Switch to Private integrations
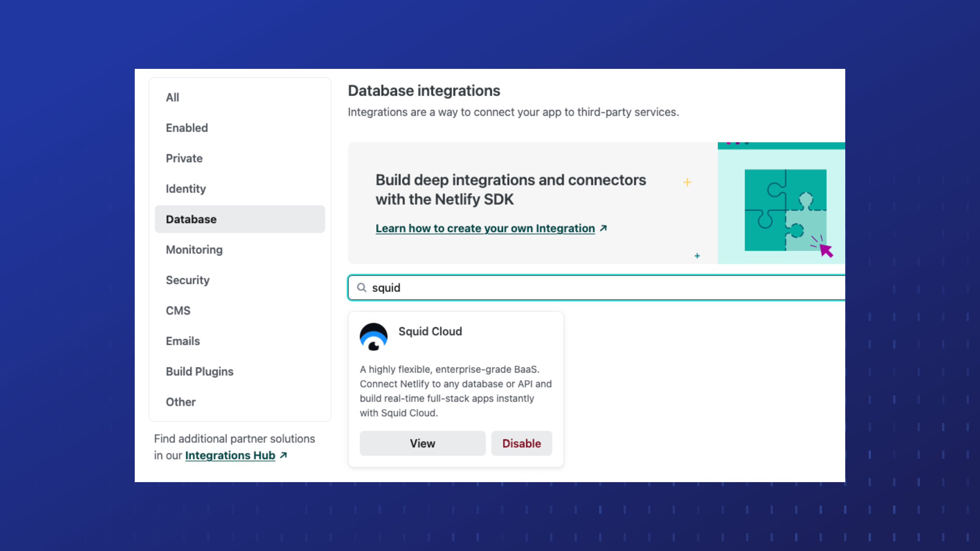The width and height of the screenshot is (980, 551). [x=184, y=158]
